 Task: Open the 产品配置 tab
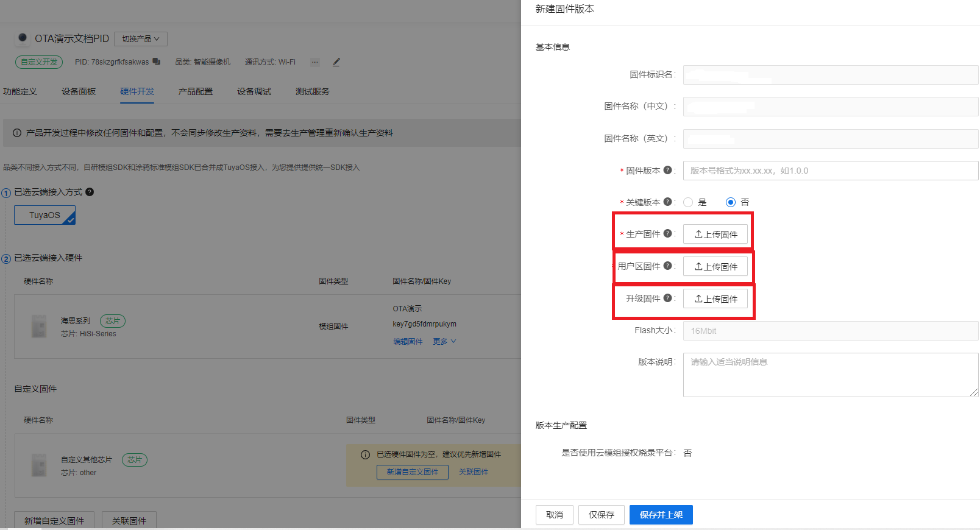coord(196,91)
